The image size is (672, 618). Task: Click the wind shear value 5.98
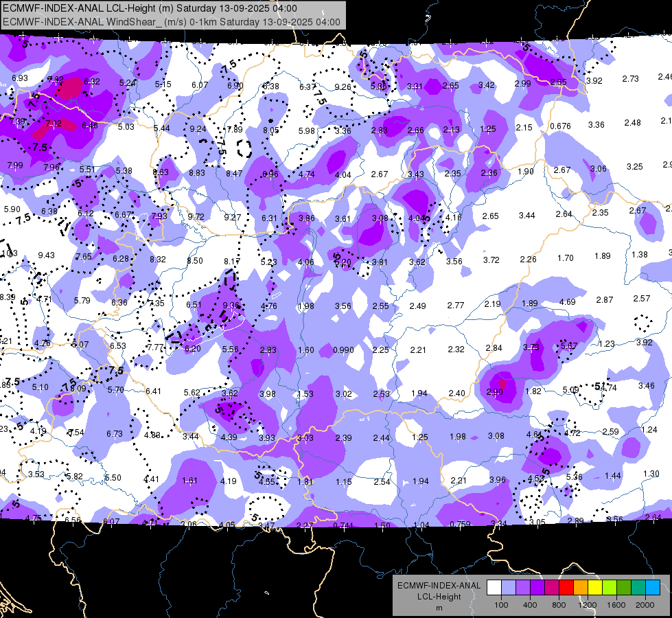pos(307,130)
